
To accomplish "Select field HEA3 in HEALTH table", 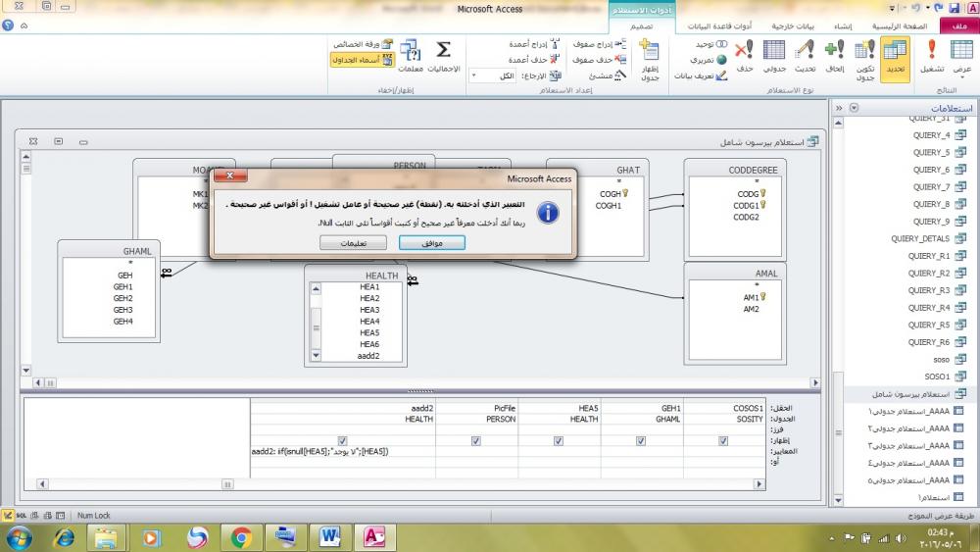I will click(x=369, y=310).
